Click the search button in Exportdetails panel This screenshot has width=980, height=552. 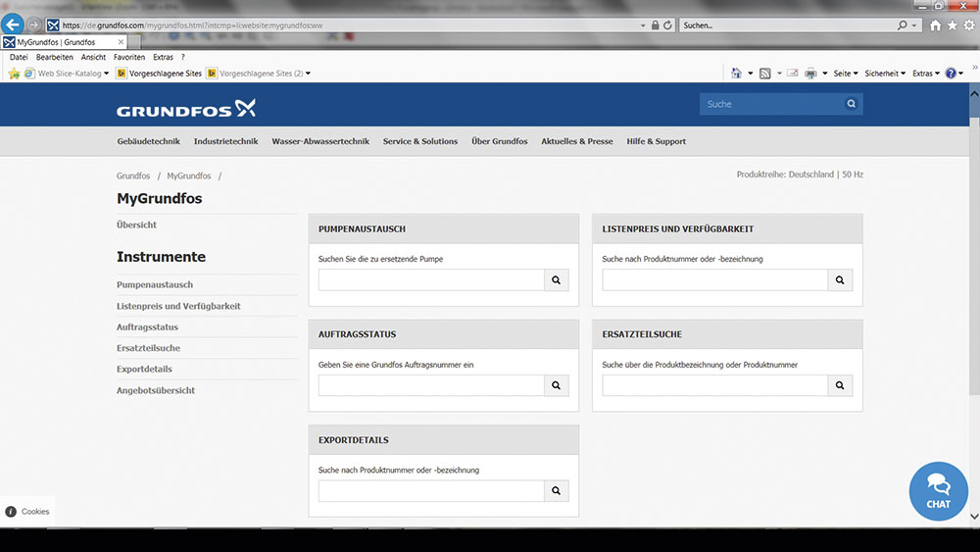tap(557, 491)
